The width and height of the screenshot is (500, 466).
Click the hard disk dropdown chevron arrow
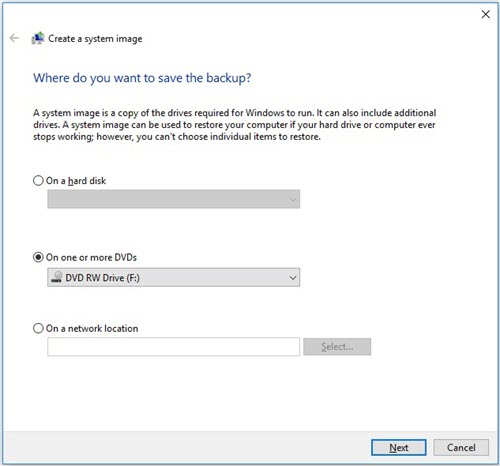pyautogui.click(x=293, y=199)
